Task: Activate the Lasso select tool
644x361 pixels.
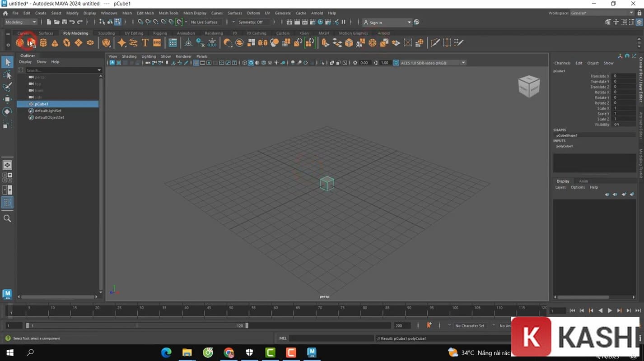Action: click(x=7, y=74)
